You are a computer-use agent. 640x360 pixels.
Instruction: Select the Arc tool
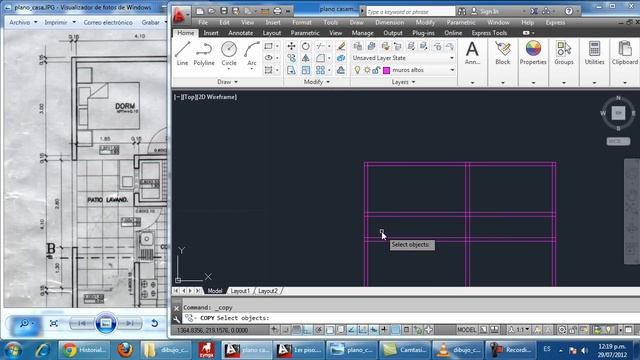tap(251, 53)
